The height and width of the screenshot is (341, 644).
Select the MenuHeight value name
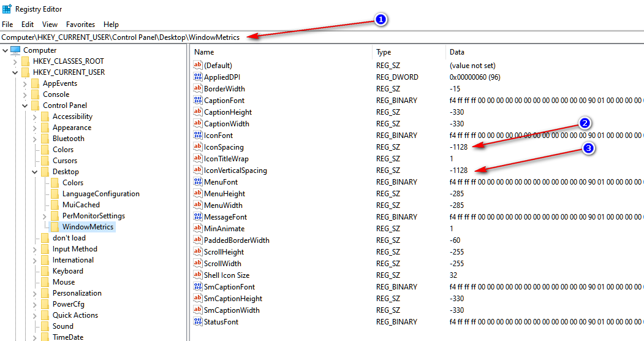pos(225,194)
